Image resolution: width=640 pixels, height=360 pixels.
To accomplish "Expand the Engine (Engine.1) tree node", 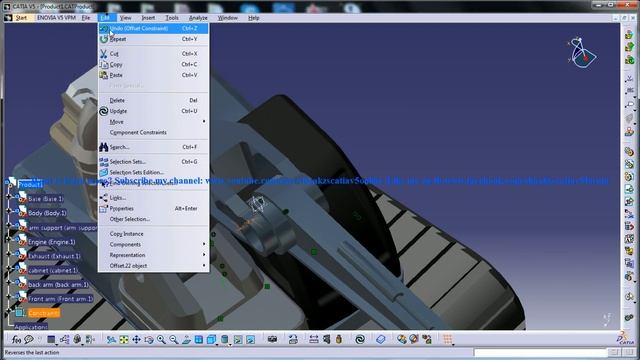I will point(9,240).
